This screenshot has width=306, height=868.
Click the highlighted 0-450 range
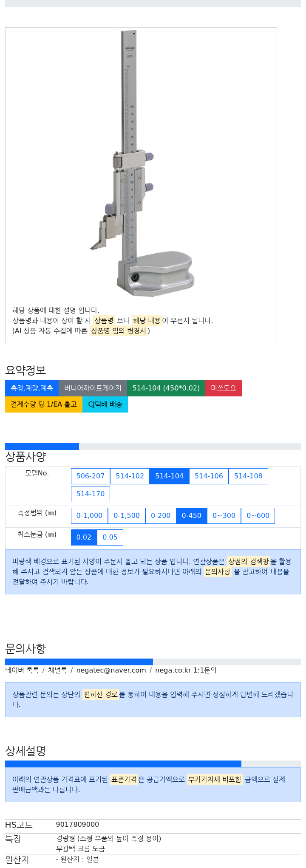point(192,516)
